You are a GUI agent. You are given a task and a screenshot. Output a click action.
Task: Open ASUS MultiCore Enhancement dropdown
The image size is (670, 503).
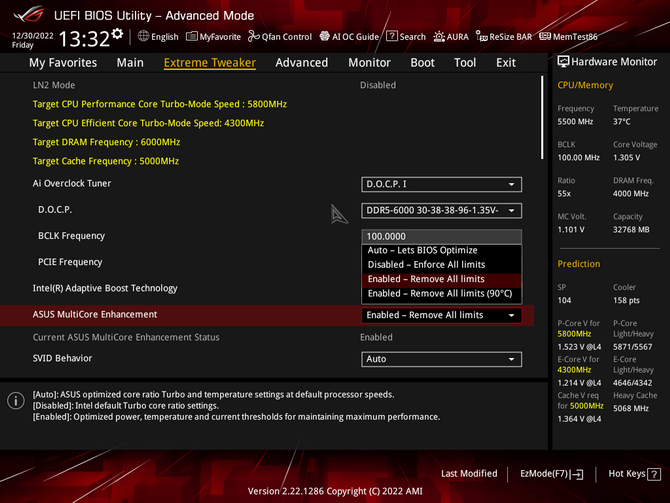(x=441, y=315)
